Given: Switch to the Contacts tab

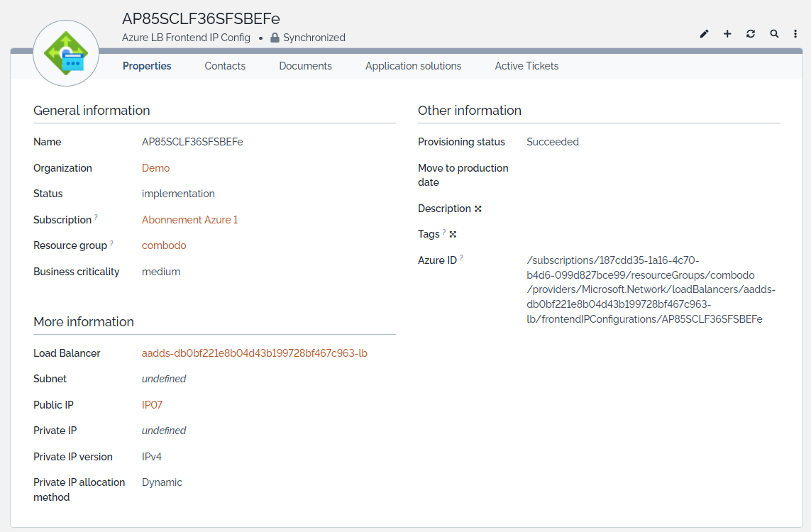Looking at the screenshot, I should click(225, 66).
